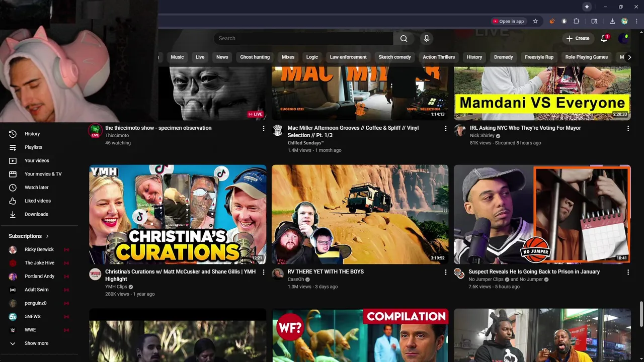The width and height of the screenshot is (644, 362).
Task: Open Chilled Sundays channel avatar
Action: click(x=278, y=131)
